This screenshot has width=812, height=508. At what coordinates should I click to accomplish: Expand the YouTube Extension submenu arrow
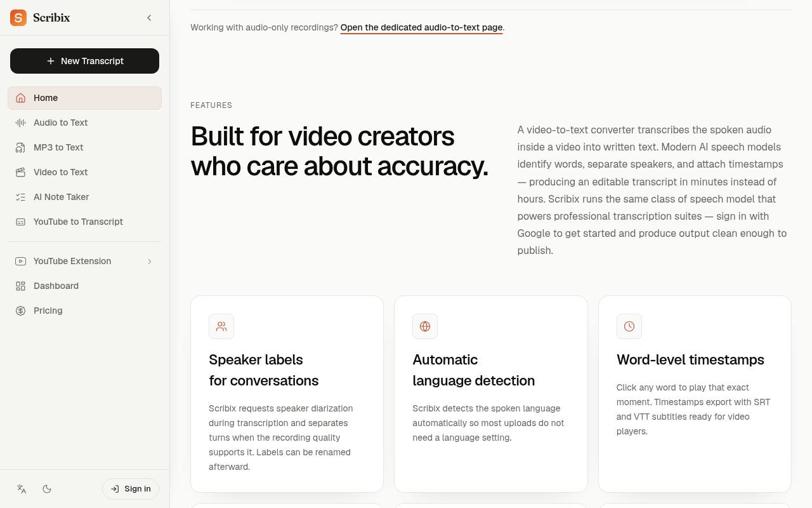[150, 261]
